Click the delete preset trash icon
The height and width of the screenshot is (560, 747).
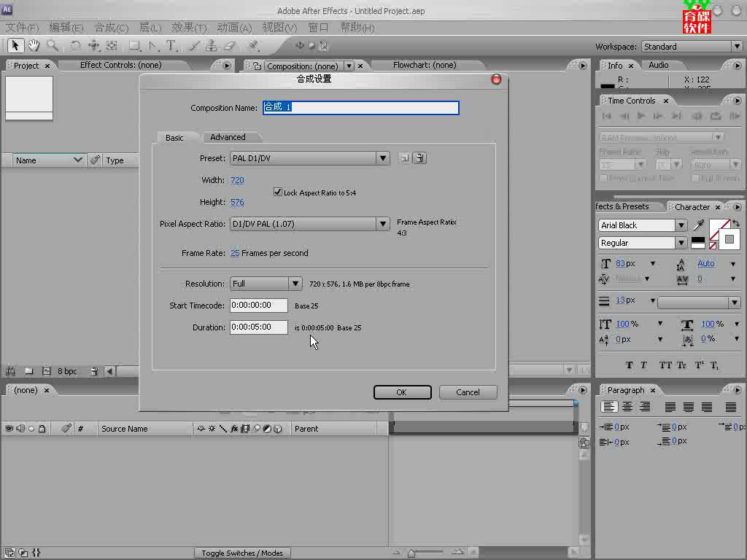pos(419,158)
